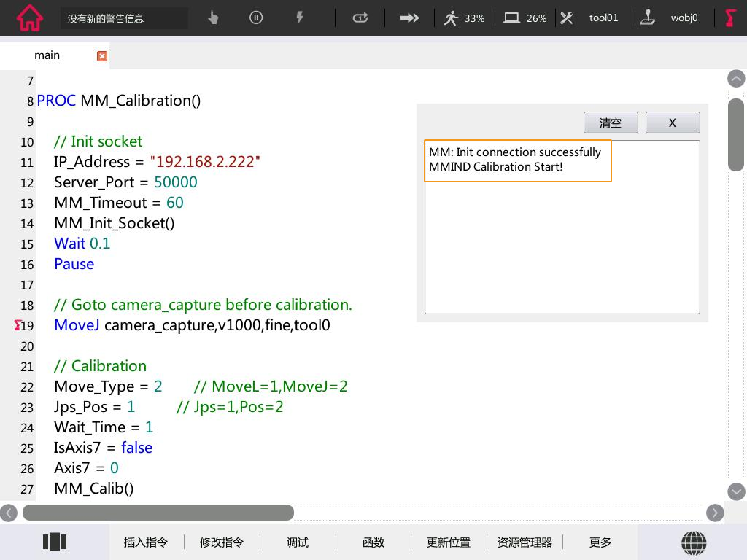Click the program pointer marker at line 19
The width and height of the screenshot is (747, 560).
tap(17, 326)
